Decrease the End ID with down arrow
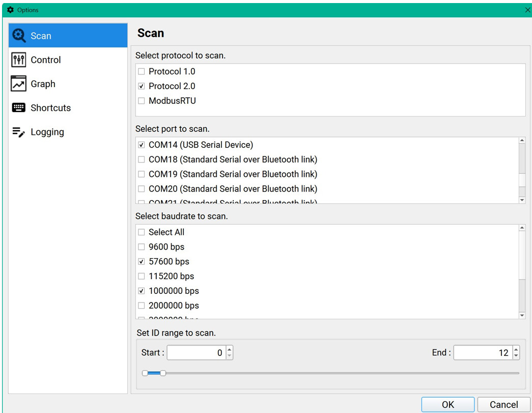 [516, 356]
